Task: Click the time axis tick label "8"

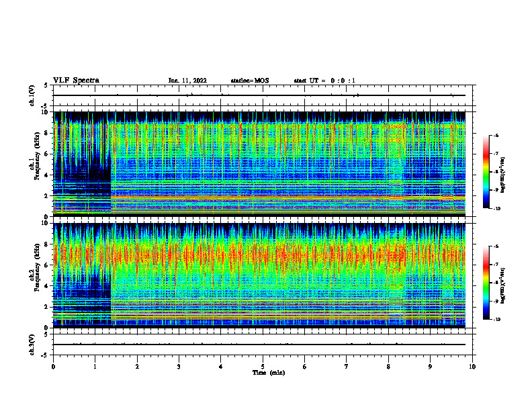Action: click(388, 367)
